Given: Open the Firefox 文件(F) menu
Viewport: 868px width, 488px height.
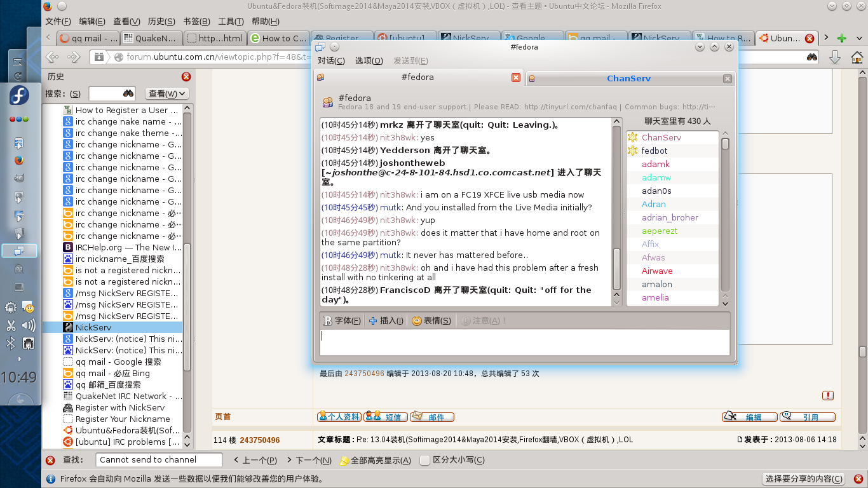Looking at the screenshot, I should click(58, 22).
